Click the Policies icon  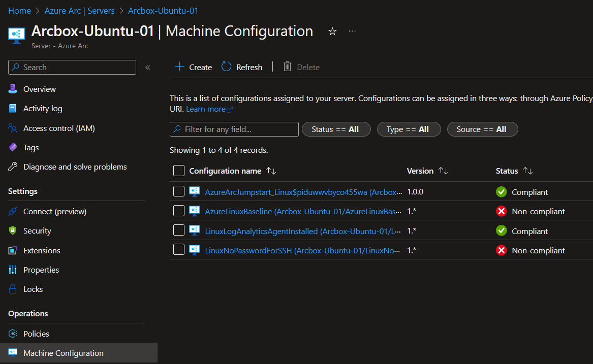[13, 334]
